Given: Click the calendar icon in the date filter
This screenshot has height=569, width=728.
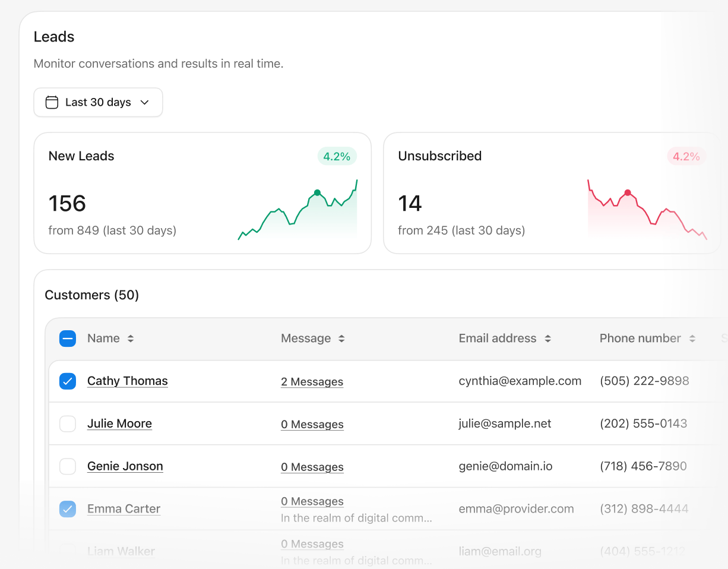Looking at the screenshot, I should point(52,102).
